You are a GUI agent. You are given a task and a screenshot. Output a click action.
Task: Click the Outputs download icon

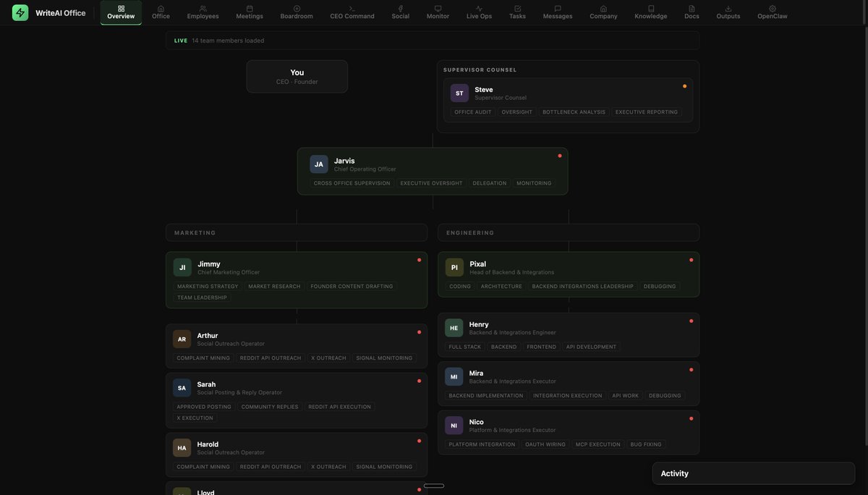[x=727, y=7]
